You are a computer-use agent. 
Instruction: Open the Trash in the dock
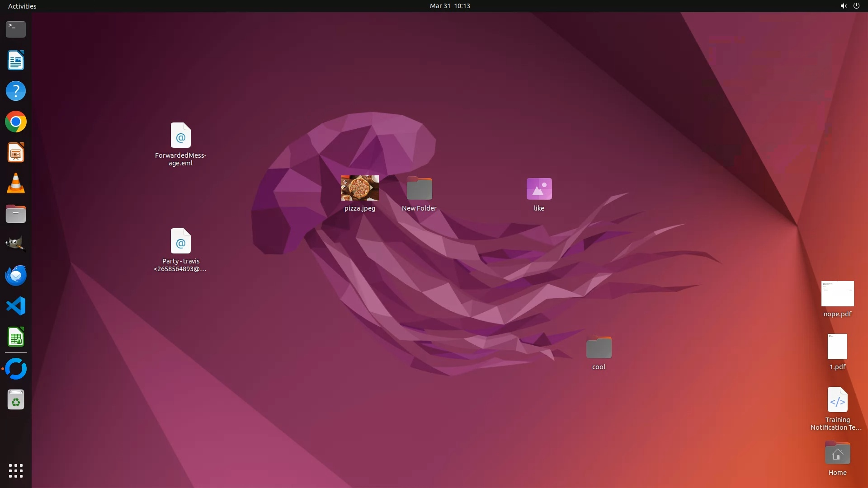[16, 400]
